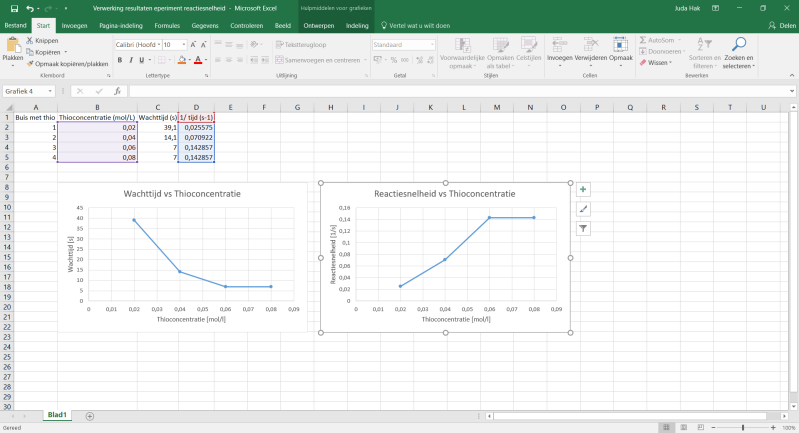Image resolution: width=799 pixels, height=433 pixels.
Task: Open Chart Styles paintbrush button
Action: [583, 209]
